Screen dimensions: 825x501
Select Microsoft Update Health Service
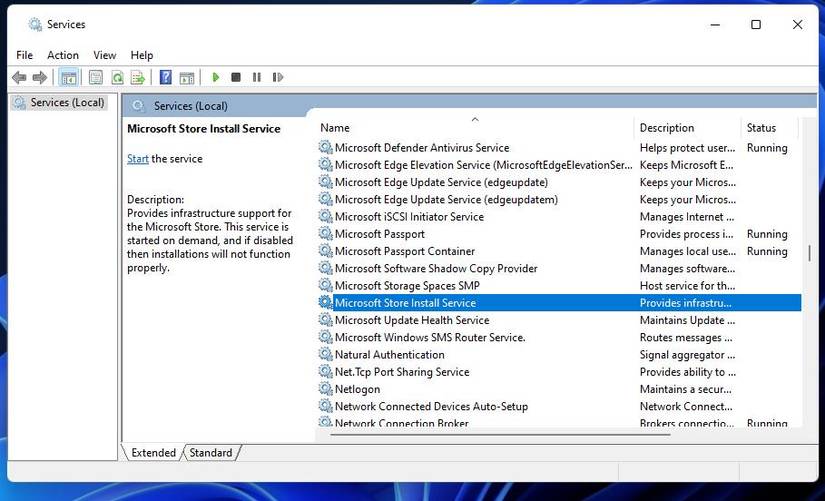[x=412, y=320]
